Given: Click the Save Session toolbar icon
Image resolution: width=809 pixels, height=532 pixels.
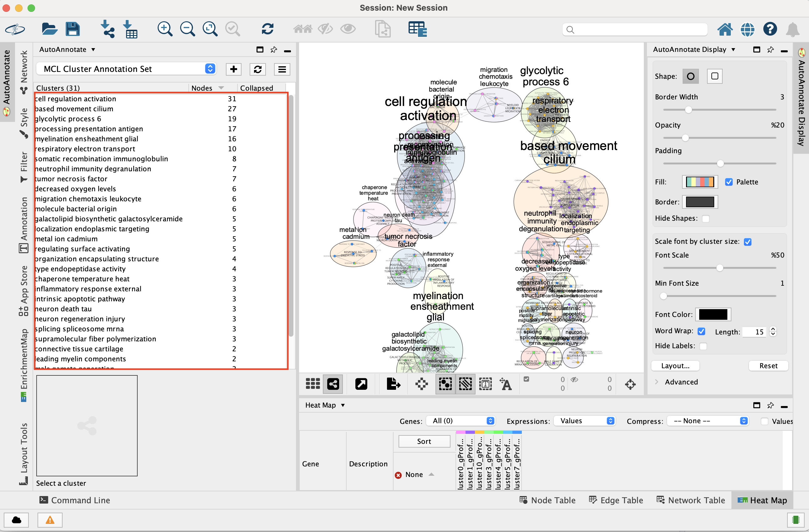Looking at the screenshot, I should 72,29.
